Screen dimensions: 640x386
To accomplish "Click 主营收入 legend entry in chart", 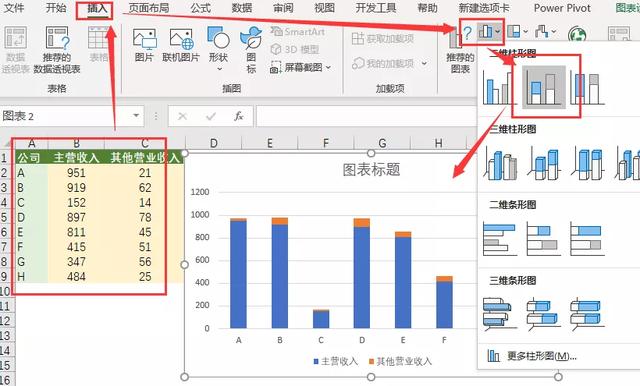I will [x=336, y=362].
